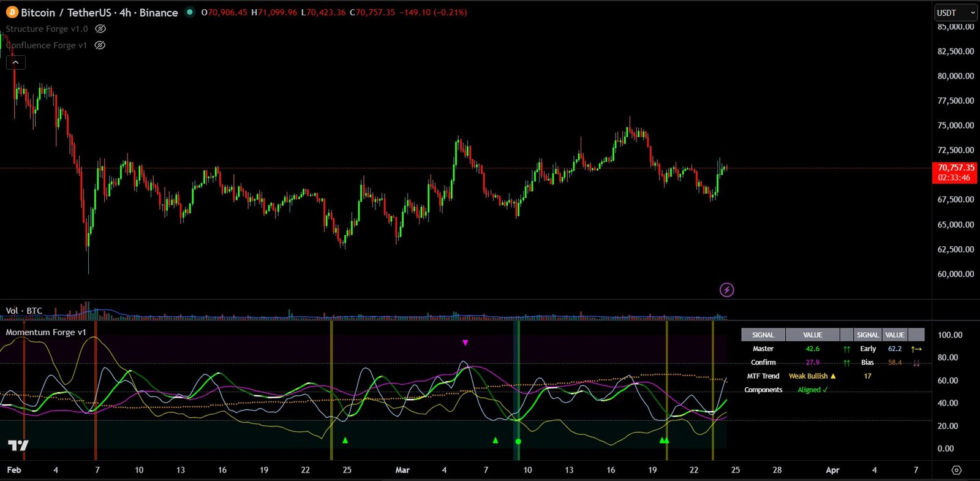Click the purple lightning bolt icon

tap(726, 290)
